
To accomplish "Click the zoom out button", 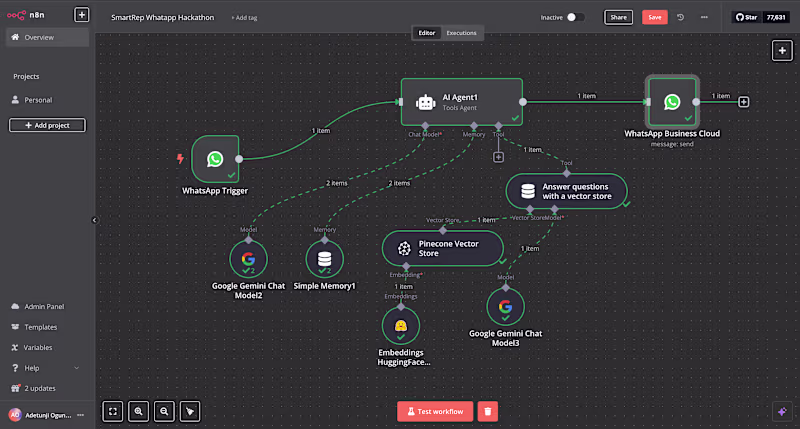I will (x=164, y=411).
